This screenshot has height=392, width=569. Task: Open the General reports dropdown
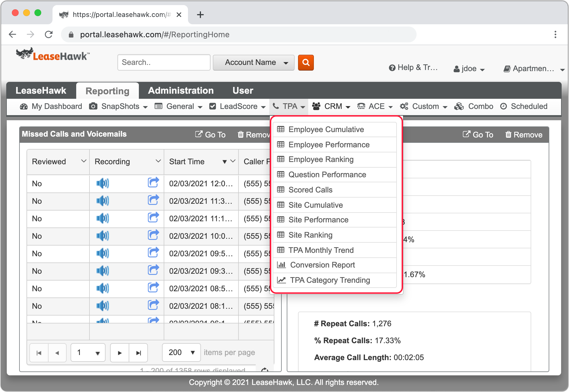pyautogui.click(x=179, y=106)
